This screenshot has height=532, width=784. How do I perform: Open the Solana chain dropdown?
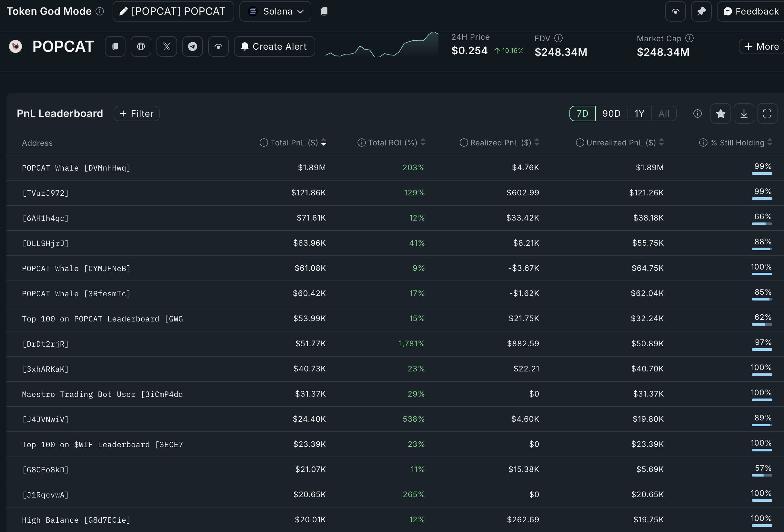point(275,12)
